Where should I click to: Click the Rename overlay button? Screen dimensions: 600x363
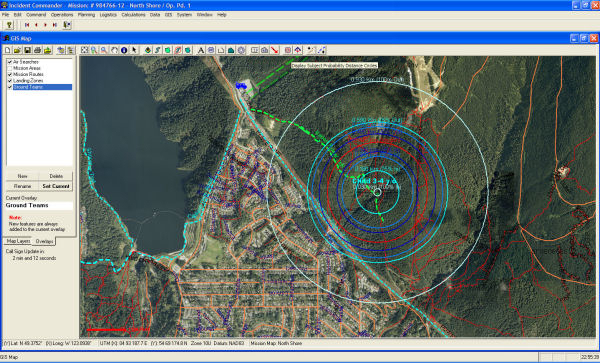click(22, 186)
